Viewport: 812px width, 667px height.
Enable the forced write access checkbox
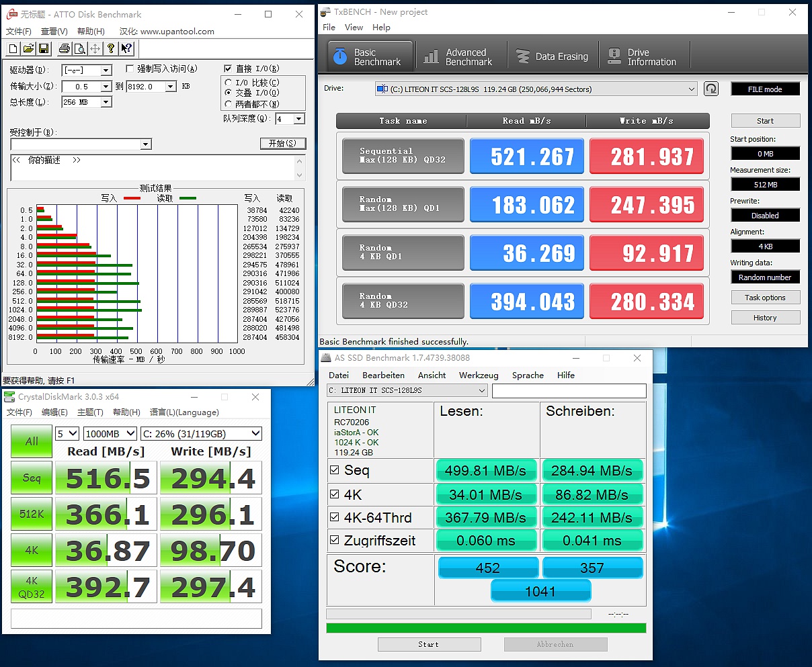130,69
